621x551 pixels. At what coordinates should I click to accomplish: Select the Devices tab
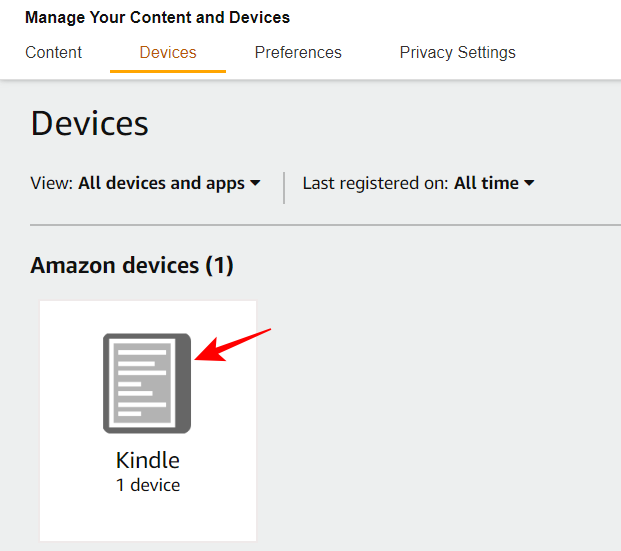pyautogui.click(x=168, y=53)
